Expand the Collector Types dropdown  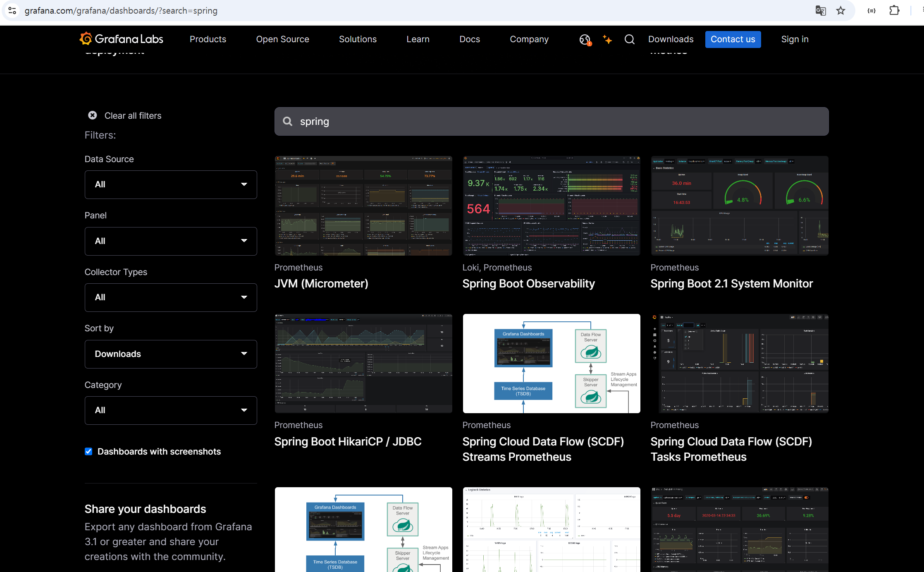point(171,297)
